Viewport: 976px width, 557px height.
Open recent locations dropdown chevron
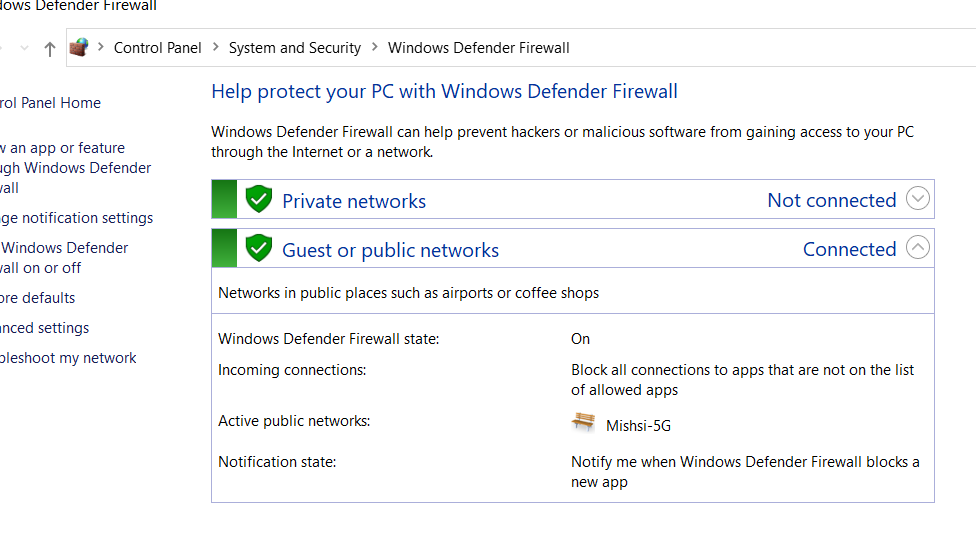(24, 48)
